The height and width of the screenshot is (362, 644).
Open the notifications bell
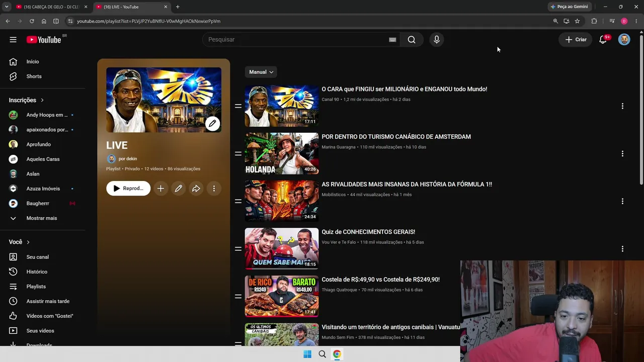[x=603, y=40]
